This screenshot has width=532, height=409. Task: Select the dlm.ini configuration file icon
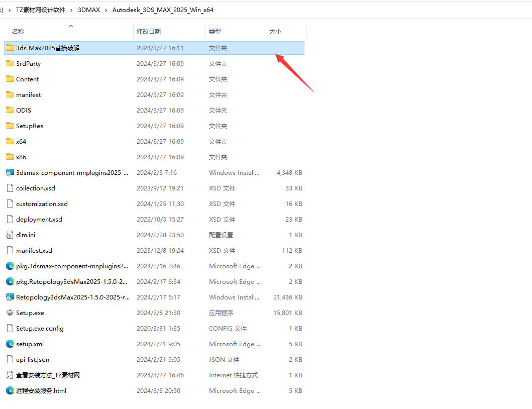tap(10, 235)
